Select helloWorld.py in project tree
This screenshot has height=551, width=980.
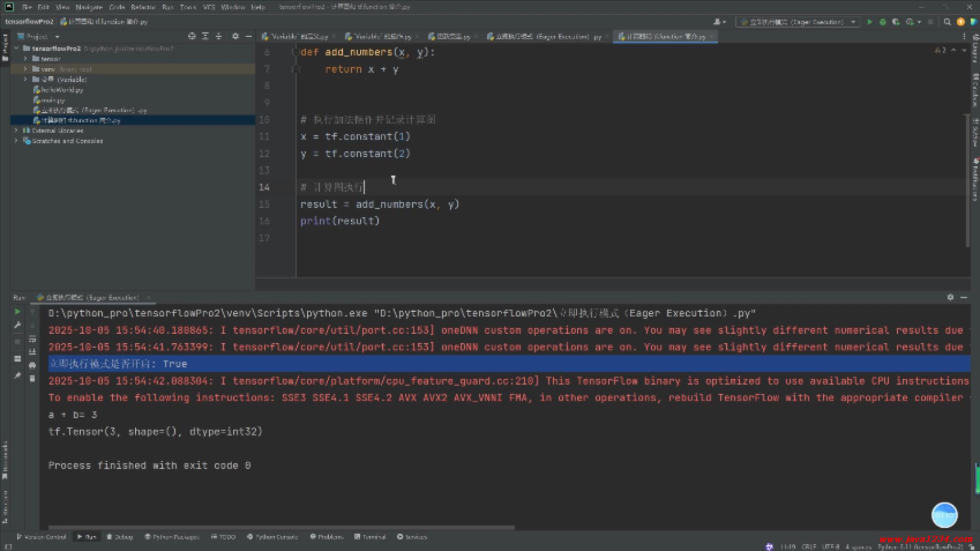(62, 90)
